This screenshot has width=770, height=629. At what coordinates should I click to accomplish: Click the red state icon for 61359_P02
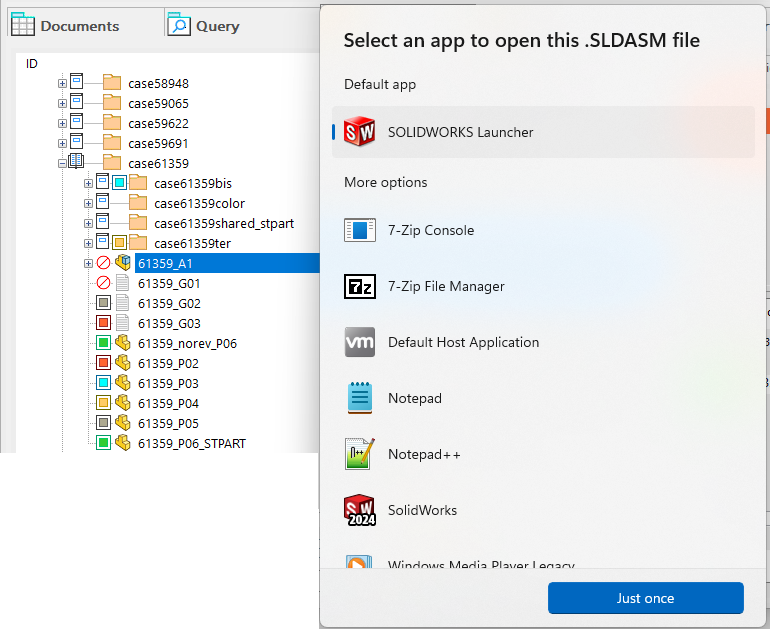tap(103, 363)
